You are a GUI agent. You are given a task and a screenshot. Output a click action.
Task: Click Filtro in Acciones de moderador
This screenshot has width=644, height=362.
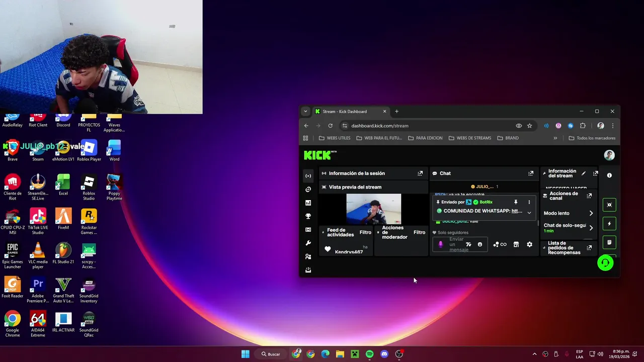(420, 232)
